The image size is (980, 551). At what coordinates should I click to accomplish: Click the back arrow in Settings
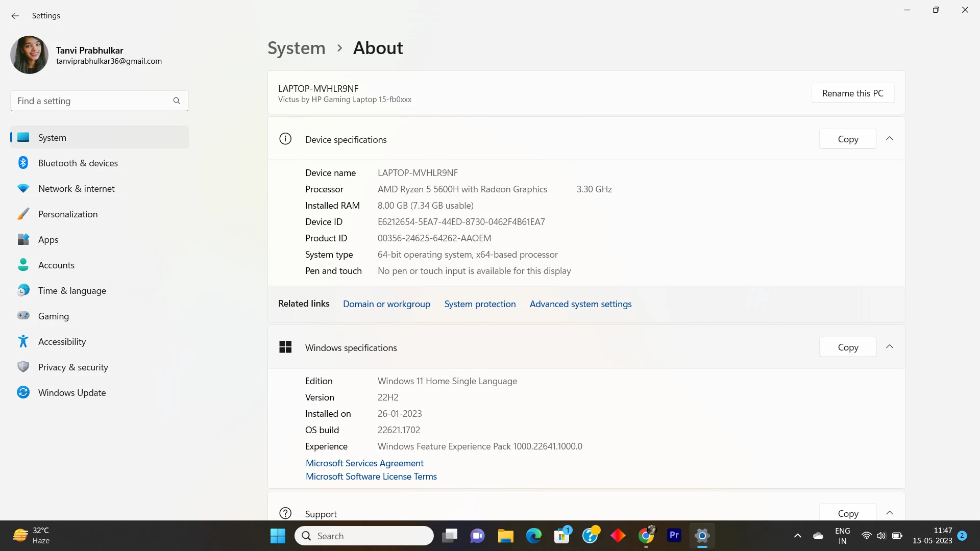(15, 16)
